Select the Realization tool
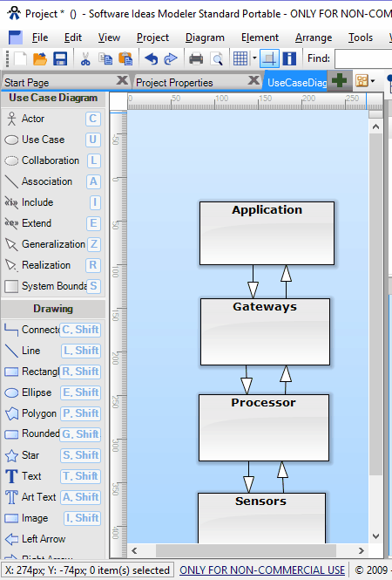392x580 pixels. click(52, 265)
